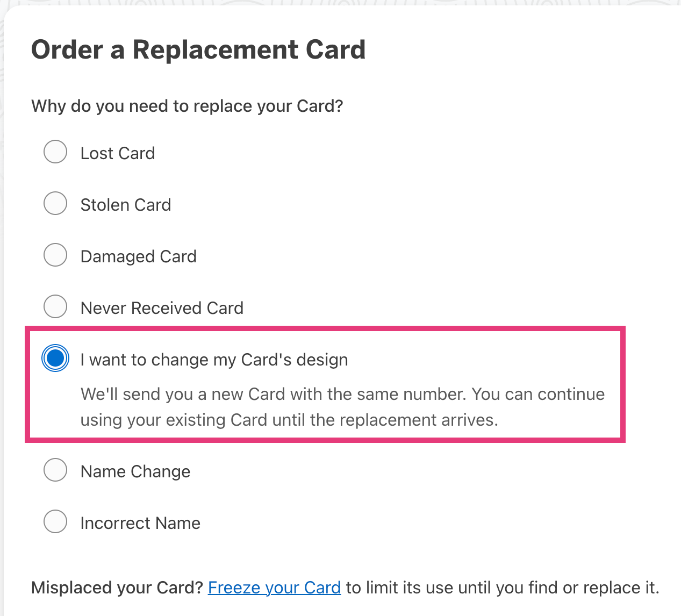Click the Name Change label text
681x616 pixels.
pos(135,471)
